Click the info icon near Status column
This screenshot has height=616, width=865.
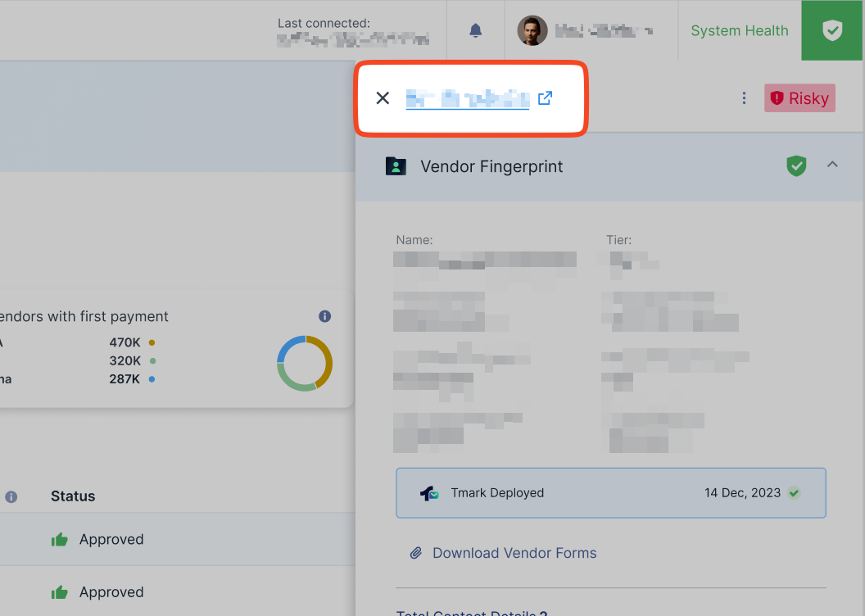[11, 496]
